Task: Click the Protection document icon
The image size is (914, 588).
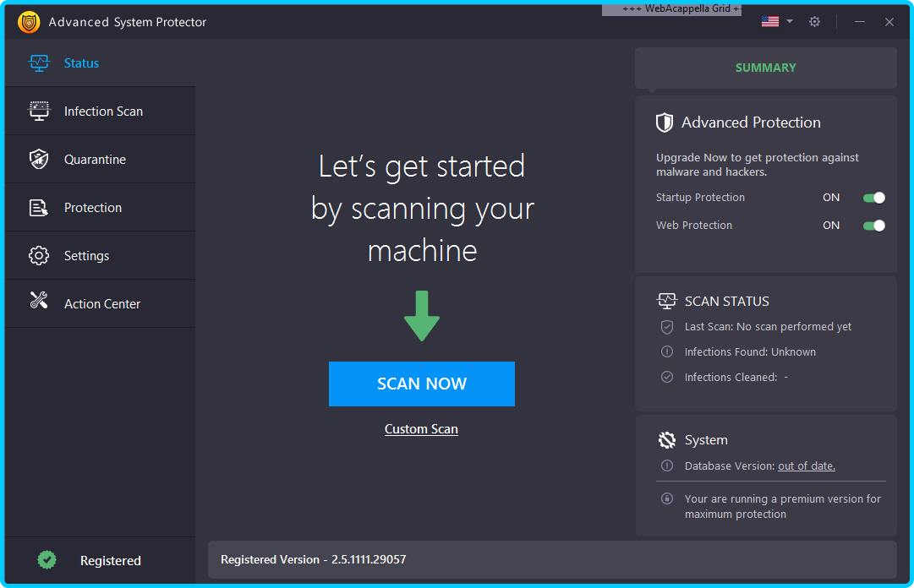Action: tap(39, 207)
